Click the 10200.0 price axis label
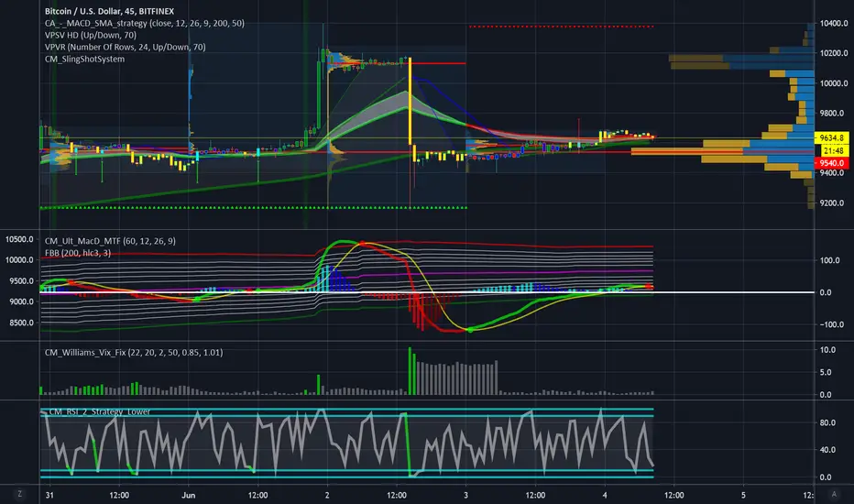The height and width of the screenshot is (504, 854). (834, 53)
